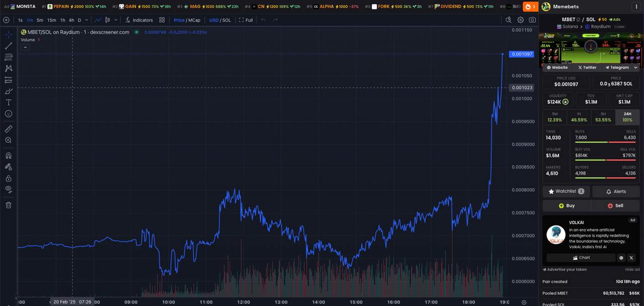Activate the zoom-in tool
Image resolution: width=644 pixels, height=306 pixels.
9,140
